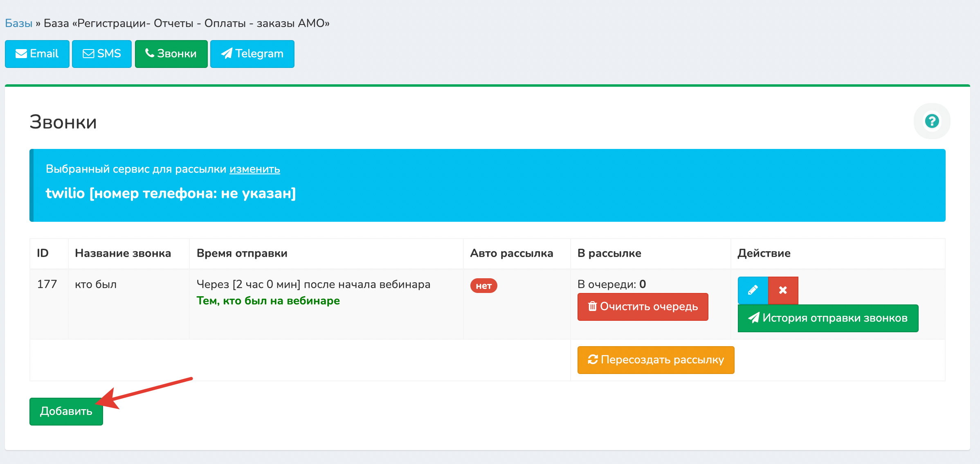Viewport: 980px width, 464px height.
Task: Click refresh icon on Пересоздать рассылку
Action: point(593,360)
